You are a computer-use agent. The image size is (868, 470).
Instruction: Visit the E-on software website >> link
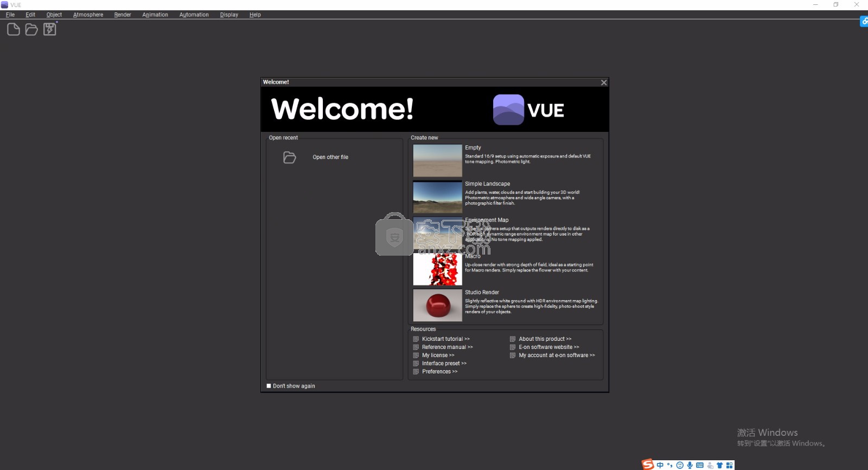click(x=549, y=347)
